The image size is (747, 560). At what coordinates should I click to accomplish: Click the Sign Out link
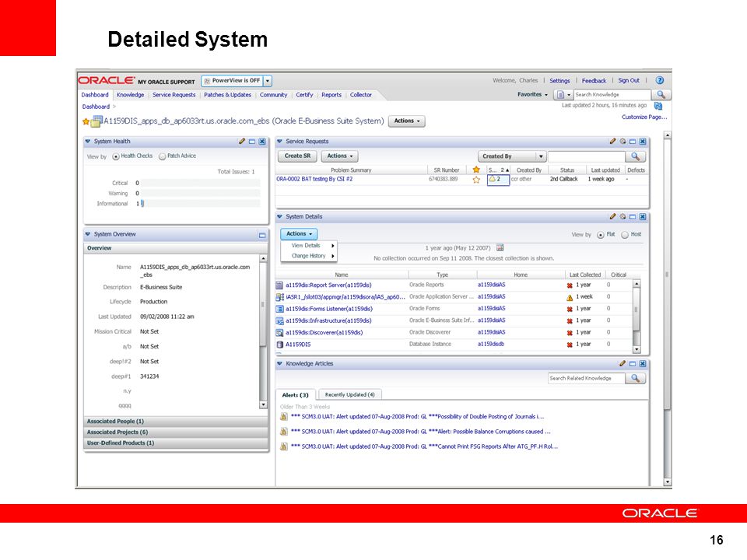(629, 80)
